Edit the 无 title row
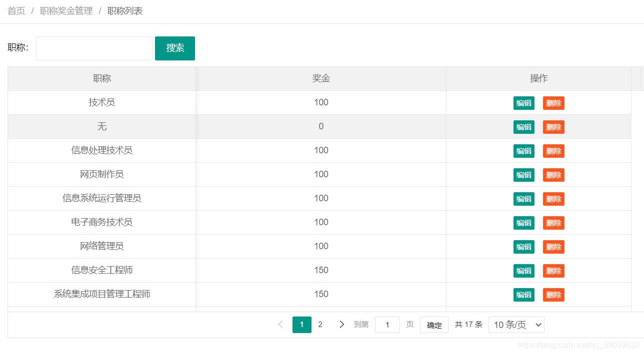This screenshot has height=354, width=644. (x=523, y=127)
